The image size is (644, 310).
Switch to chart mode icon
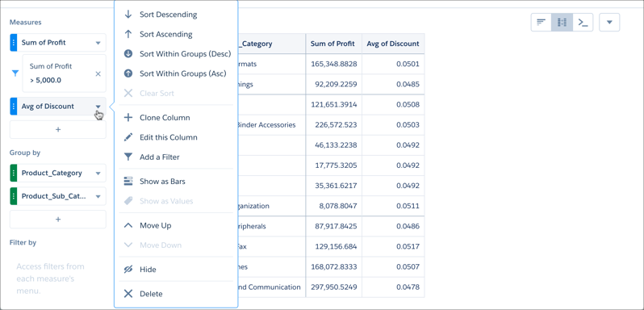(542, 22)
